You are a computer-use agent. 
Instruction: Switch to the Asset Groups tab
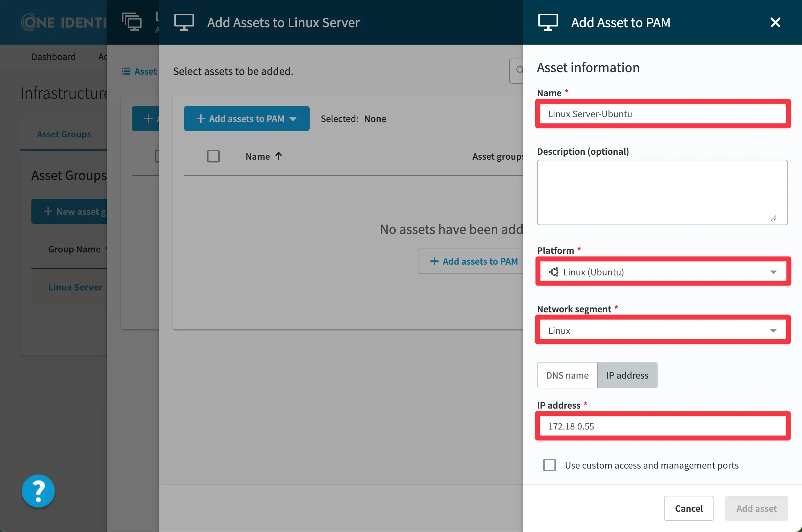64,134
